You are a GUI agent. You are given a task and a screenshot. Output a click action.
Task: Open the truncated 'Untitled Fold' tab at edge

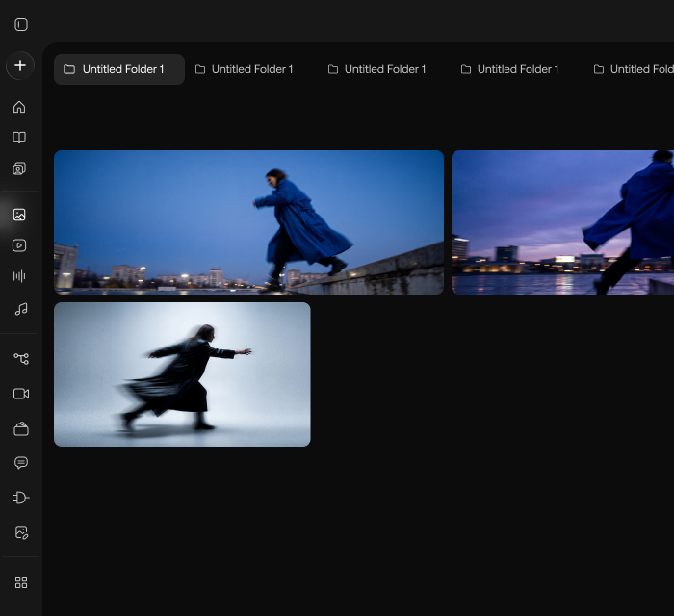634,69
